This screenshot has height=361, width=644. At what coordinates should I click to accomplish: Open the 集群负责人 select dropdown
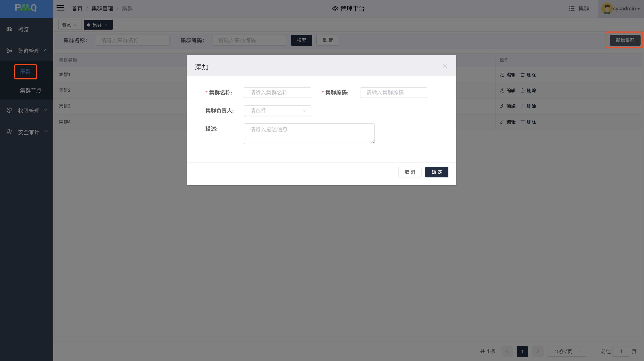[x=277, y=111]
